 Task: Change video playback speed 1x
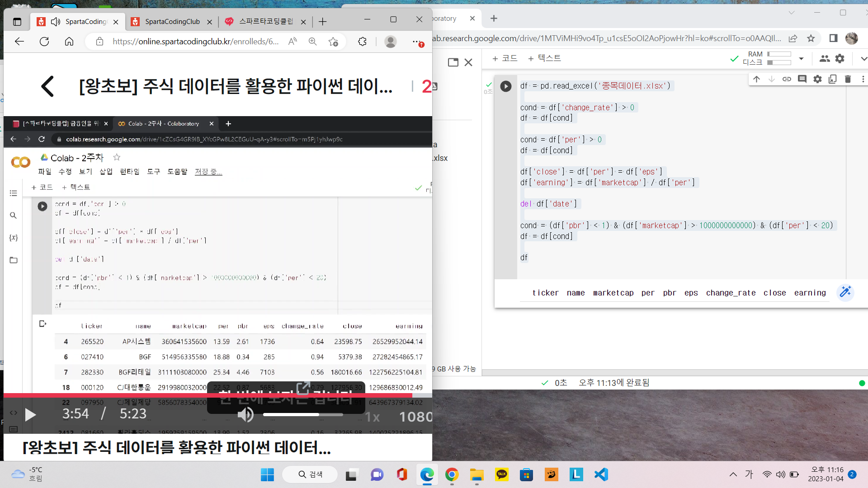(x=372, y=417)
